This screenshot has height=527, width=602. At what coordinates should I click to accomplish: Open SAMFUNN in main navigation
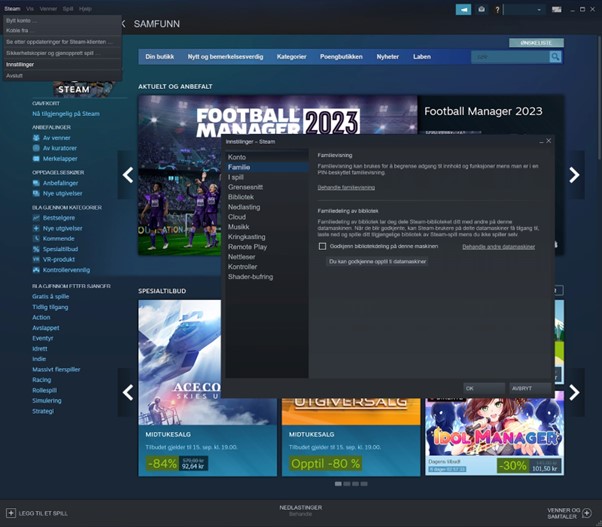[x=157, y=24]
